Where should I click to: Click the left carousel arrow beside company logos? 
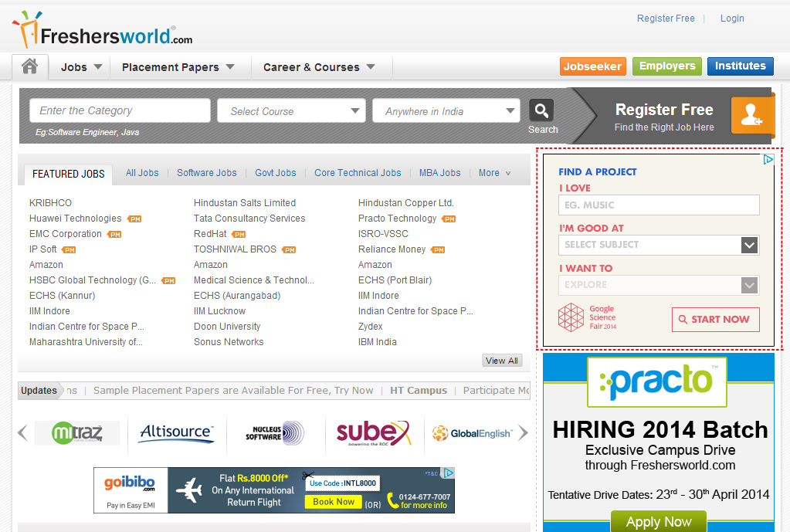[x=22, y=432]
